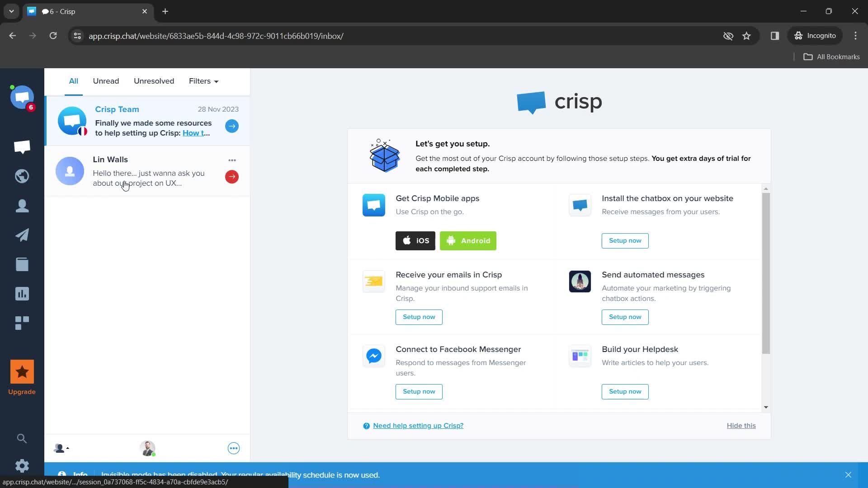Expand the Filters dropdown

point(203,80)
